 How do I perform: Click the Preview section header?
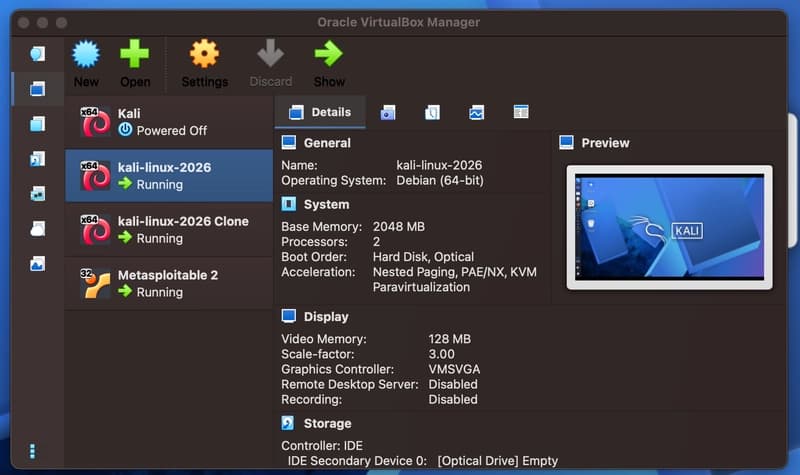tap(605, 143)
